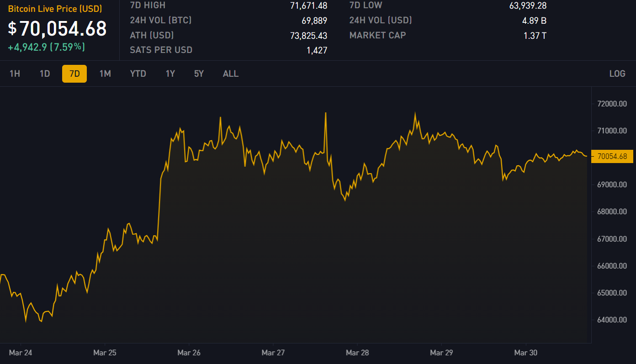This screenshot has height=364, width=636.
Task: Click the Mar 28 date label
Action: pyautogui.click(x=357, y=353)
